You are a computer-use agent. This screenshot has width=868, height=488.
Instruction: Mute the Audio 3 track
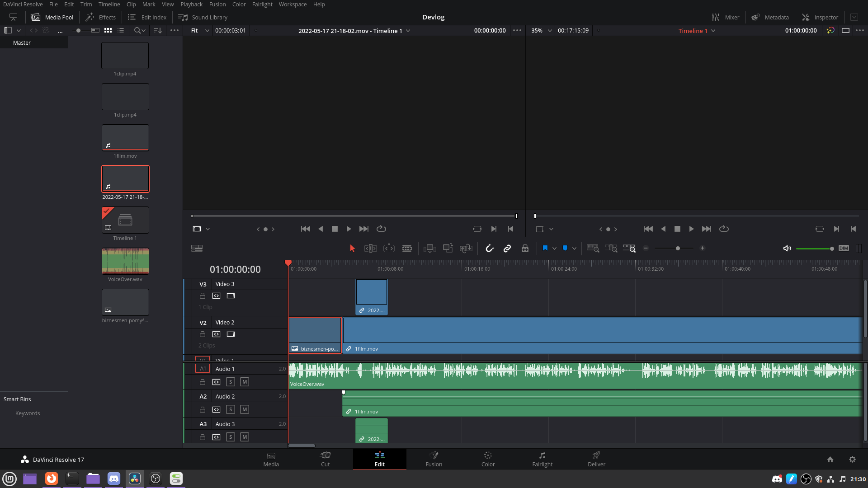click(x=245, y=437)
